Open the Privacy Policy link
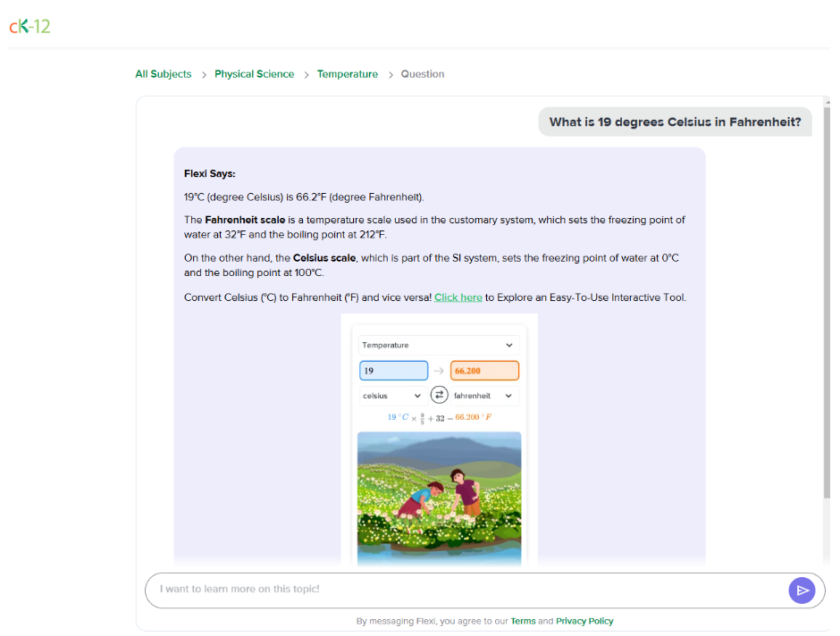 pos(584,621)
